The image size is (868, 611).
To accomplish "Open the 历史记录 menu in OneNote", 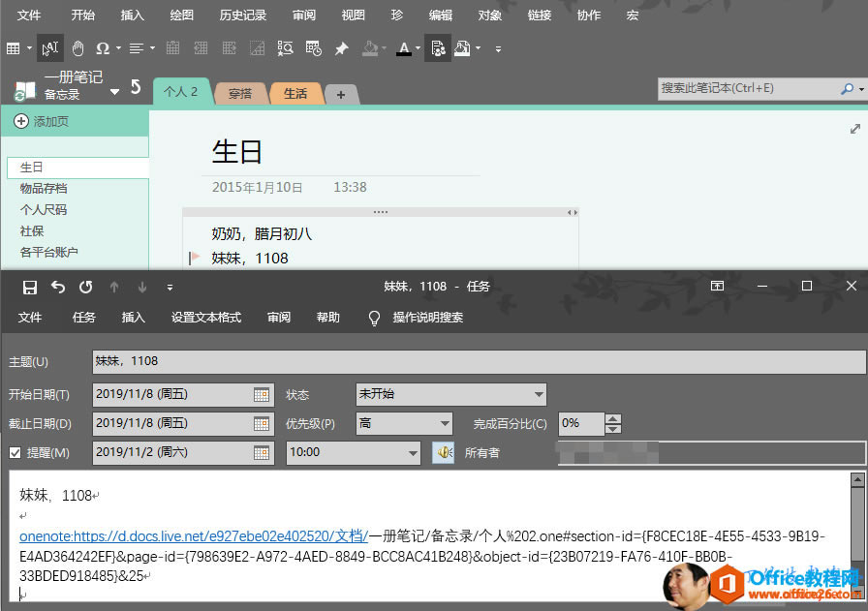I will click(242, 15).
